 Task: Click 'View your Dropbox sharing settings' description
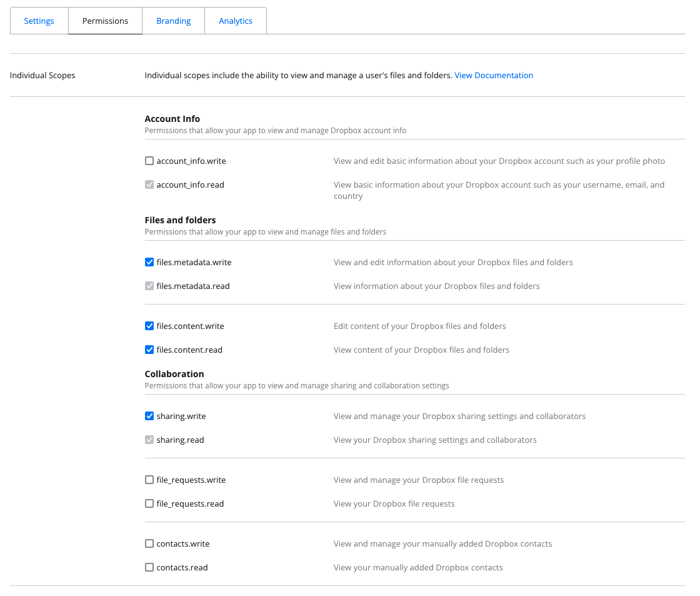point(435,440)
